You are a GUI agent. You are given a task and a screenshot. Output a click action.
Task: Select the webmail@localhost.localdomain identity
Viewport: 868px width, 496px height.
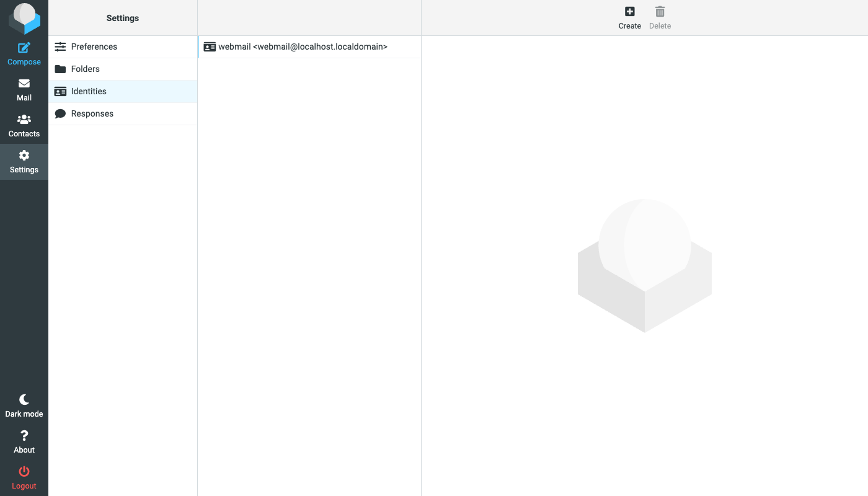pyautogui.click(x=309, y=46)
